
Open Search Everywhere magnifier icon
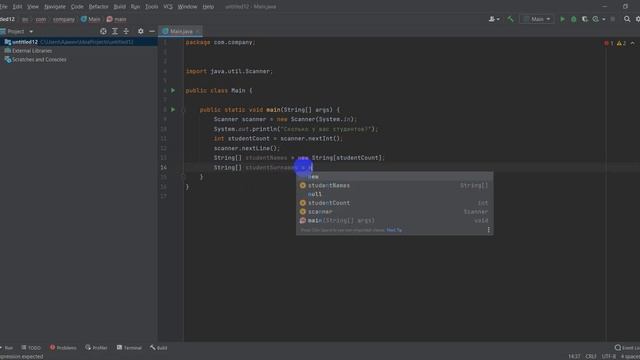click(627, 19)
